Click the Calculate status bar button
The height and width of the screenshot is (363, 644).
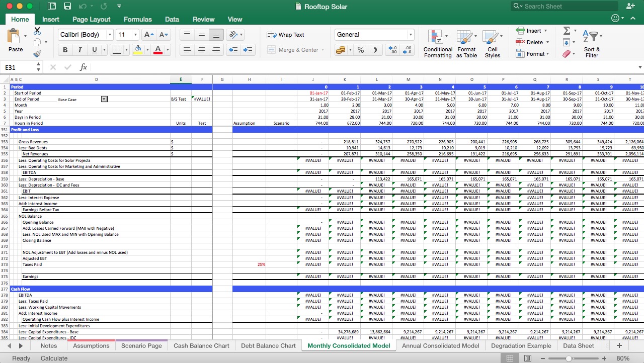point(54,358)
